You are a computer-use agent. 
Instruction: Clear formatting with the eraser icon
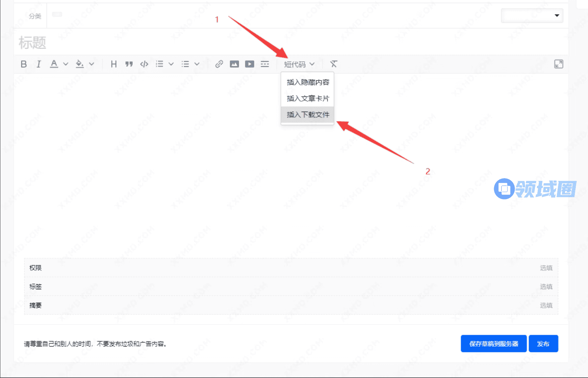coord(334,64)
